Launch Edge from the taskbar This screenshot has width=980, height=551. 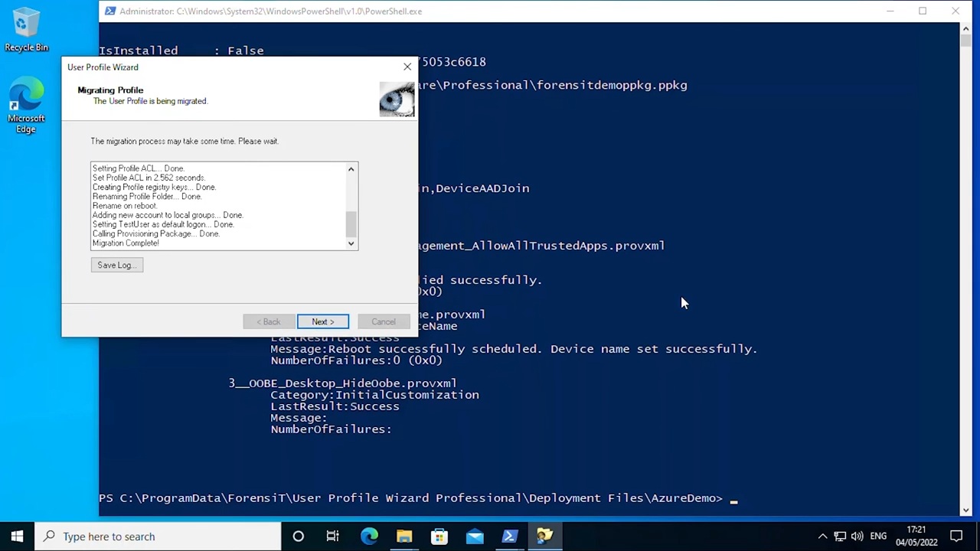[x=369, y=536]
